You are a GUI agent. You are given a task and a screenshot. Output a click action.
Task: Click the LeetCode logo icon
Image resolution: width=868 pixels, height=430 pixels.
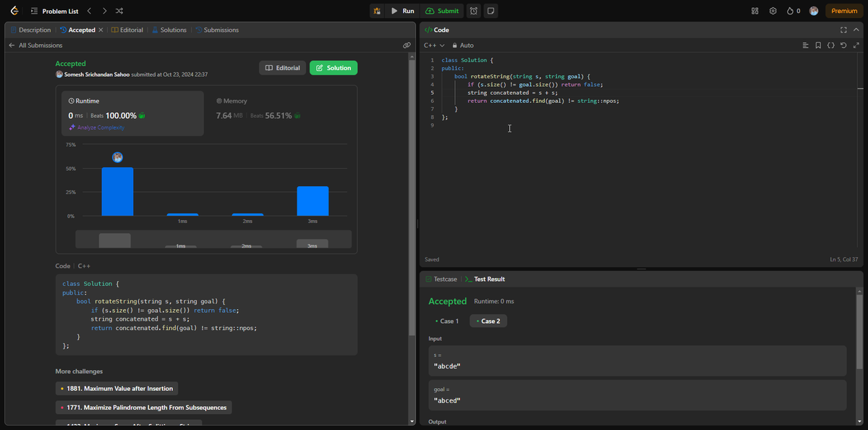[14, 11]
